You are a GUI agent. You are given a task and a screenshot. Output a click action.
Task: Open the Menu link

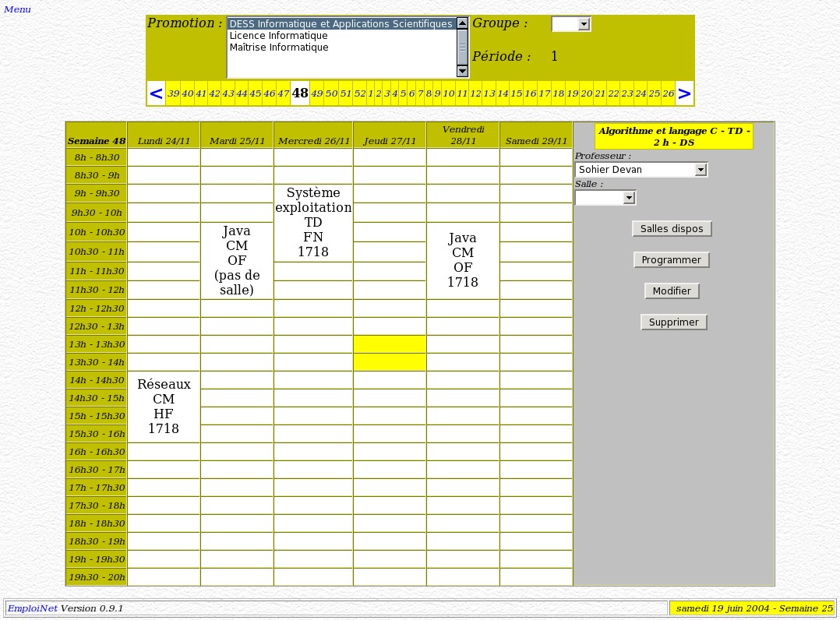[17, 9]
